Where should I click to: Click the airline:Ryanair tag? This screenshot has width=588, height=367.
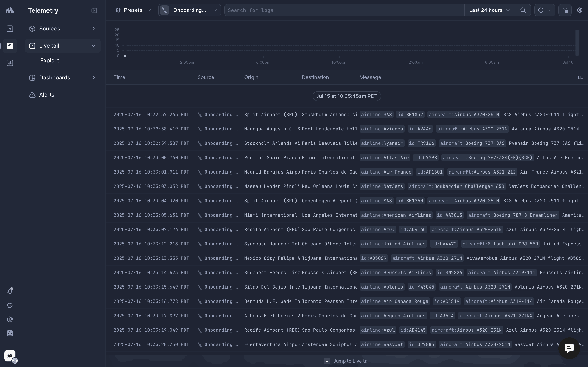(382, 143)
